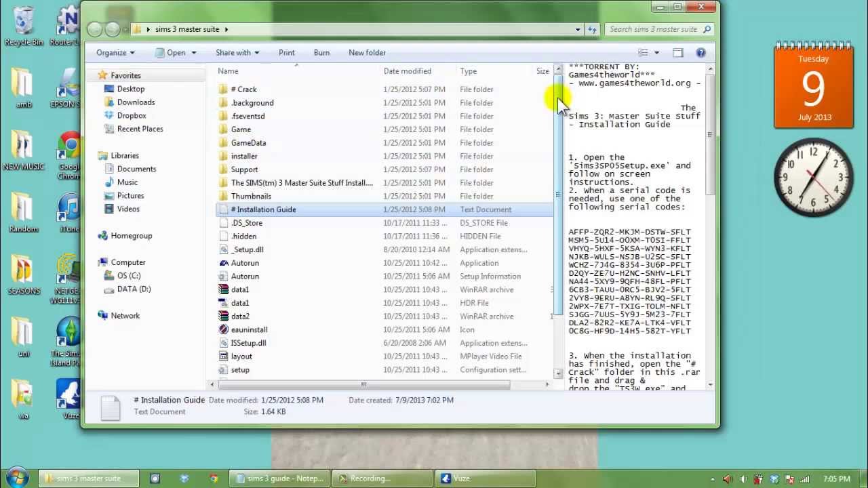Image resolution: width=868 pixels, height=488 pixels.
Task: Click the Burn toolbar button
Action: (321, 52)
